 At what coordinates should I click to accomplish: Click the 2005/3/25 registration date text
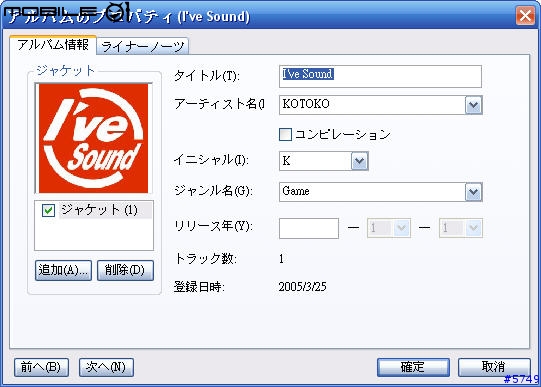(303, 287)
